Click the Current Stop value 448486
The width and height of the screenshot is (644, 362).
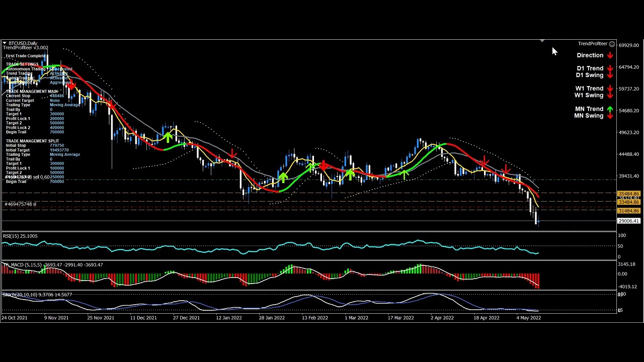pyautogui.click(x=57, y=96)
